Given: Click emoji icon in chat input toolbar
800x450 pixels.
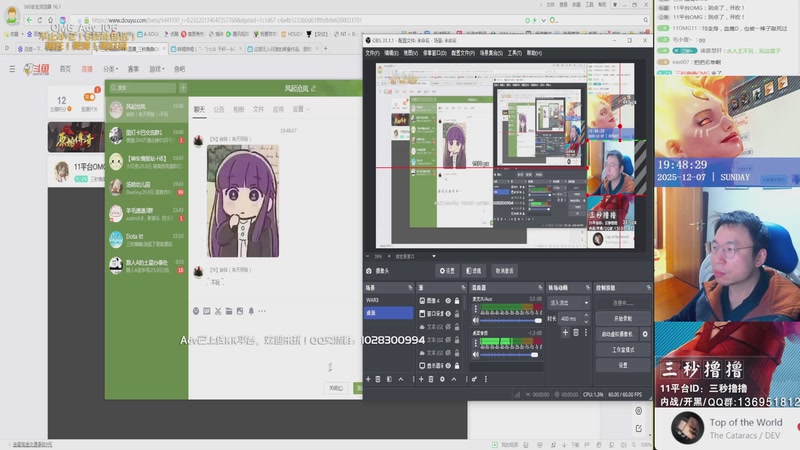Looking at the screenshot, I should [x=196, y=311].
